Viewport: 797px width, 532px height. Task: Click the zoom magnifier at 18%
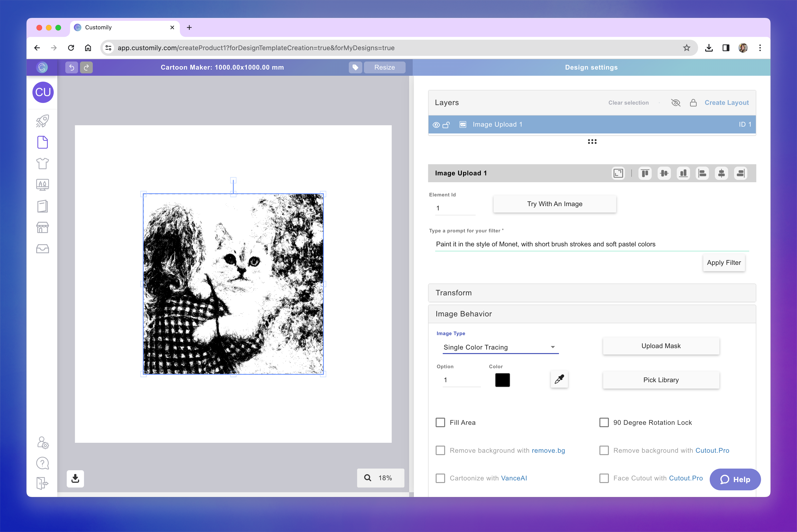click(368, 478)
